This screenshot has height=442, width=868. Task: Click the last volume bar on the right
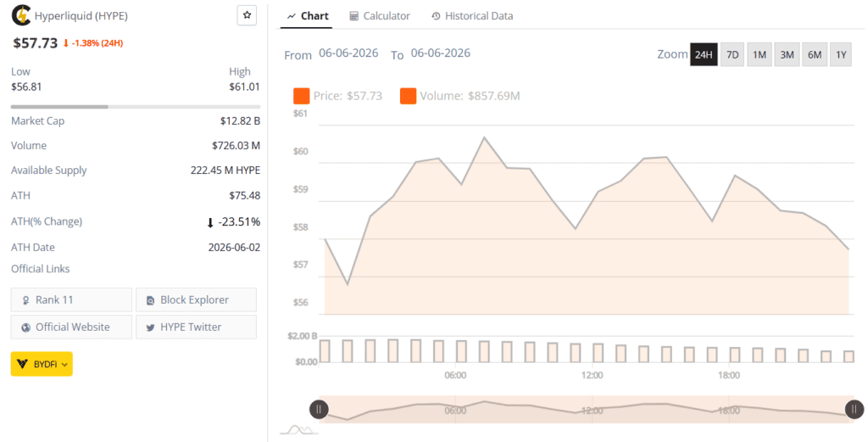pos(849,356)
